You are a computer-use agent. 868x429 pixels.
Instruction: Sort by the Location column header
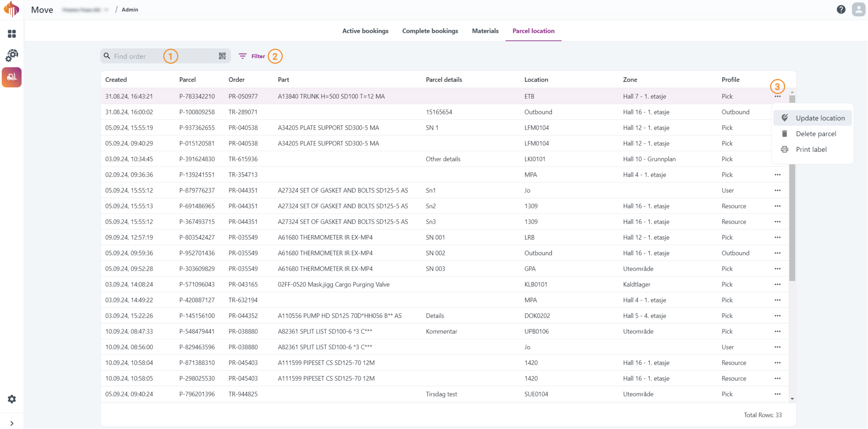(x=536, y=79)
